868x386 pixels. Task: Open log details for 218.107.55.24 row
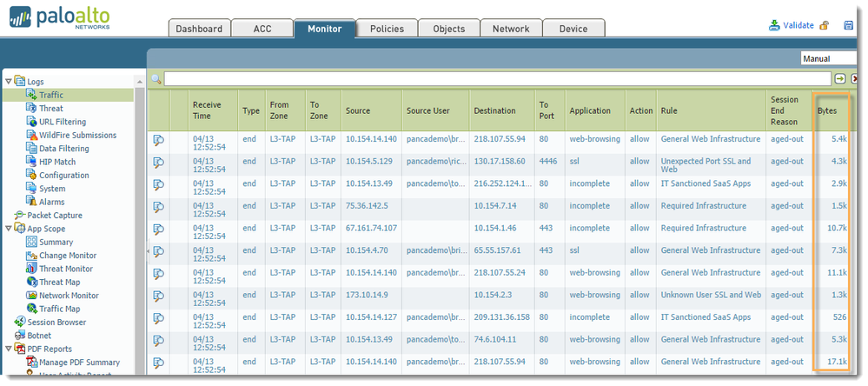point(158,274)
